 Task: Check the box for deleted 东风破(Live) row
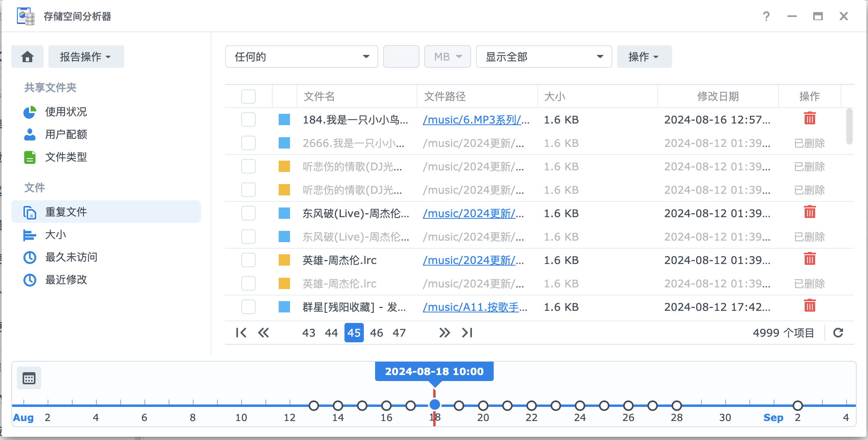pyautogui.click(x=248, y=237)
